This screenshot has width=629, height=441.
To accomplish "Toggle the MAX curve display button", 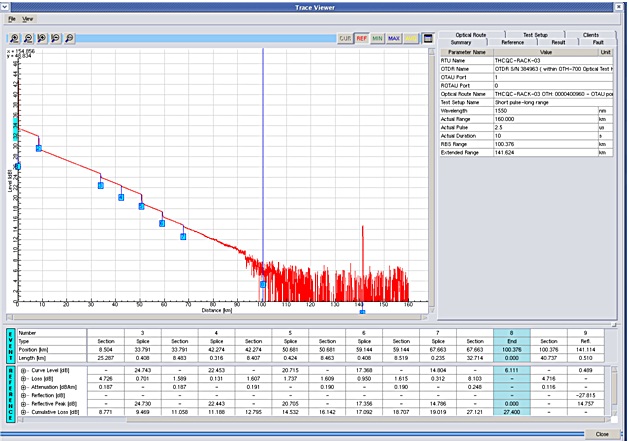I will [x=394, y=39].
